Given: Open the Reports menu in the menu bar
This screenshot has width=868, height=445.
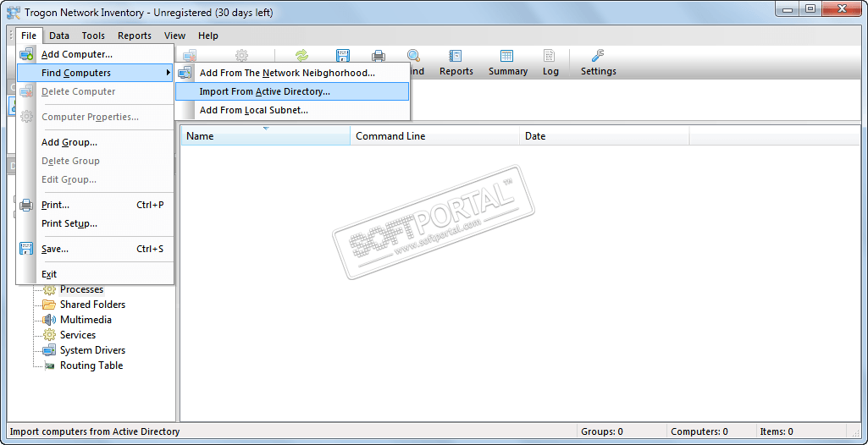Looking at the screenshot, I should click(135, 36).
